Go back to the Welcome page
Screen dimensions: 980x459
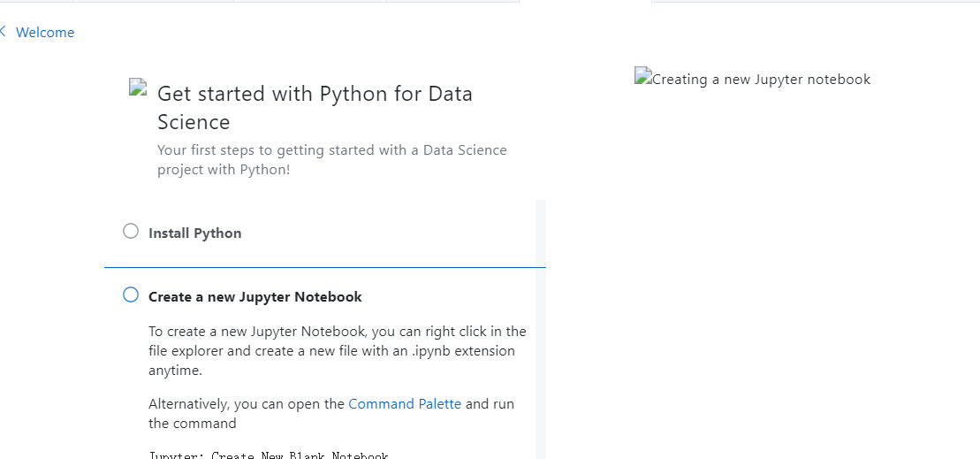[x=44, y=33]
